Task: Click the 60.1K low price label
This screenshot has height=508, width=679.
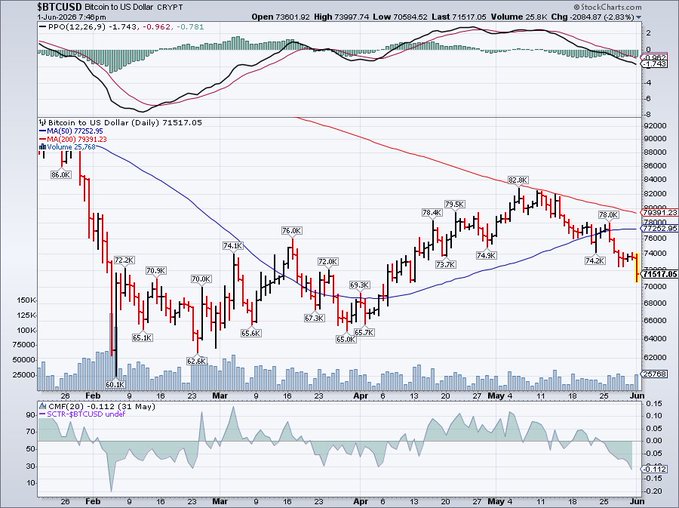Action: [x=115, y=384]
